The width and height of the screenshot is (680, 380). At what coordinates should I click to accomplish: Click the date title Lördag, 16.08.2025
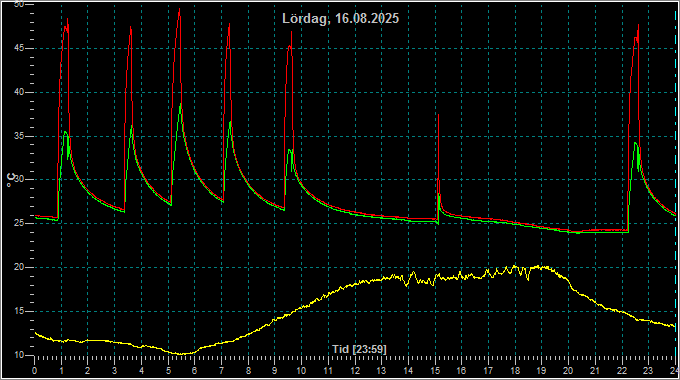(340, 19)
